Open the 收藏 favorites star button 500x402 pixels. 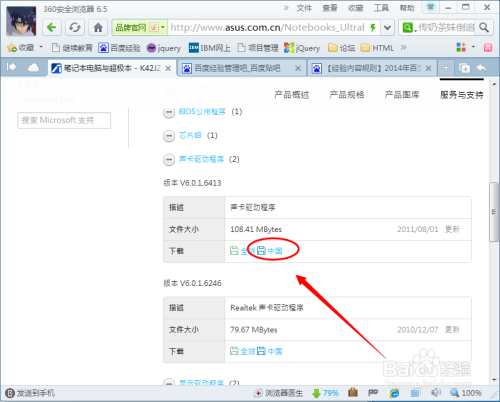coord(21,48)
